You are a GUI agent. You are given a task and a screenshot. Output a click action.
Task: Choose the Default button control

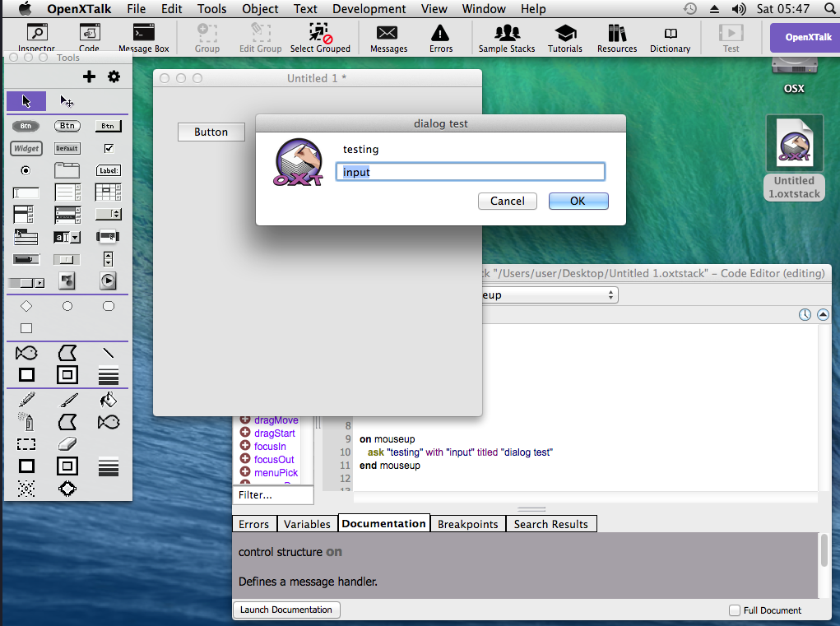(67, 148)
